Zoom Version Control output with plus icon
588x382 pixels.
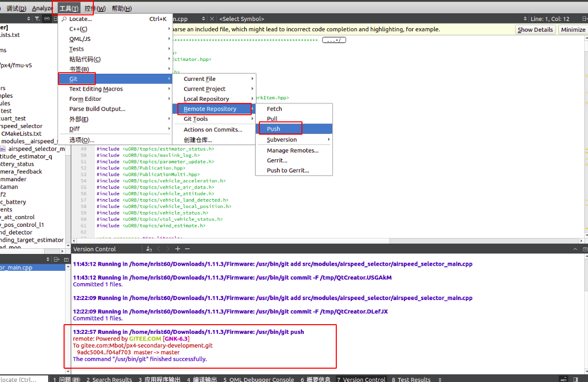point(177,249)
